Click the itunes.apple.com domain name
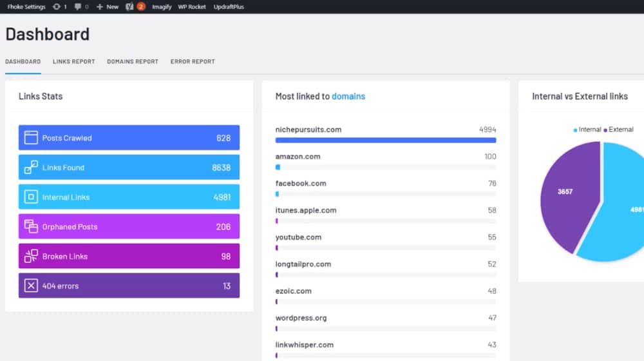The image size is (644, 361). click(306, 211)
